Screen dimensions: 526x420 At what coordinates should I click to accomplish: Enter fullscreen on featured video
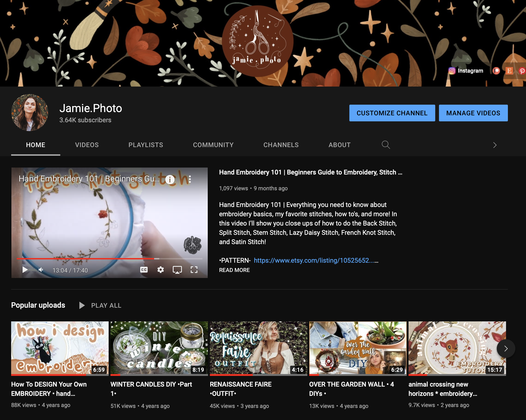tap(194, 270)
